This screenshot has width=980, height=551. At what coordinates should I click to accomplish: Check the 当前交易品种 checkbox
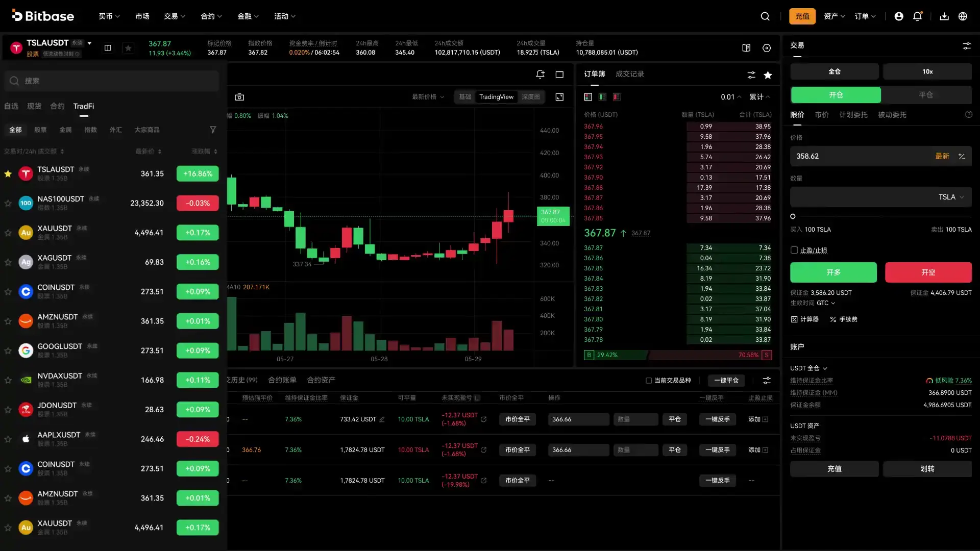(x=649, y=381)
